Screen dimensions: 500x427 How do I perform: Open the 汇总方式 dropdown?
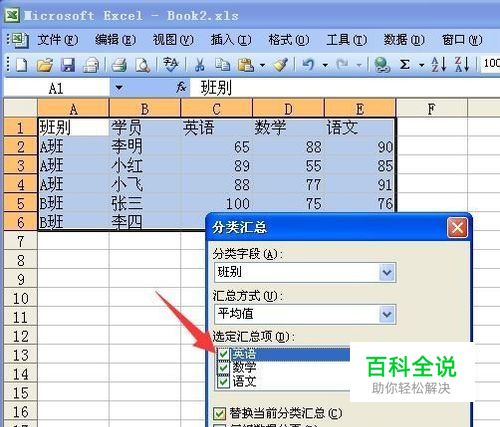click(387, 314)
